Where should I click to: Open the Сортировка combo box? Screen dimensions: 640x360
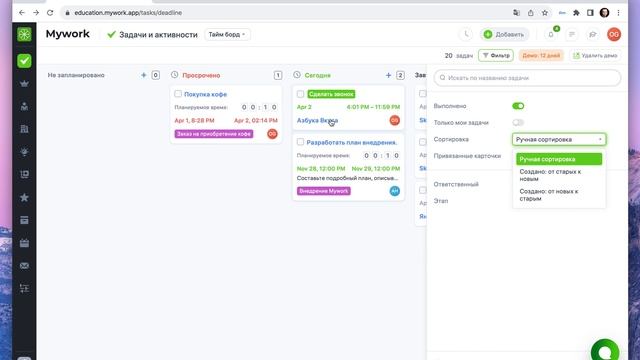pyautogui.click(x=559, y=140)
